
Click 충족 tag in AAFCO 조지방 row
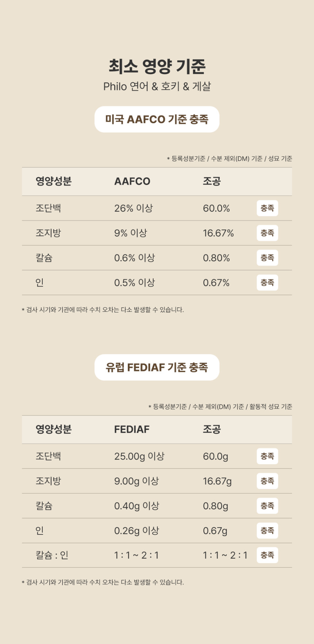pyautogui.click(x=267, y=233)
